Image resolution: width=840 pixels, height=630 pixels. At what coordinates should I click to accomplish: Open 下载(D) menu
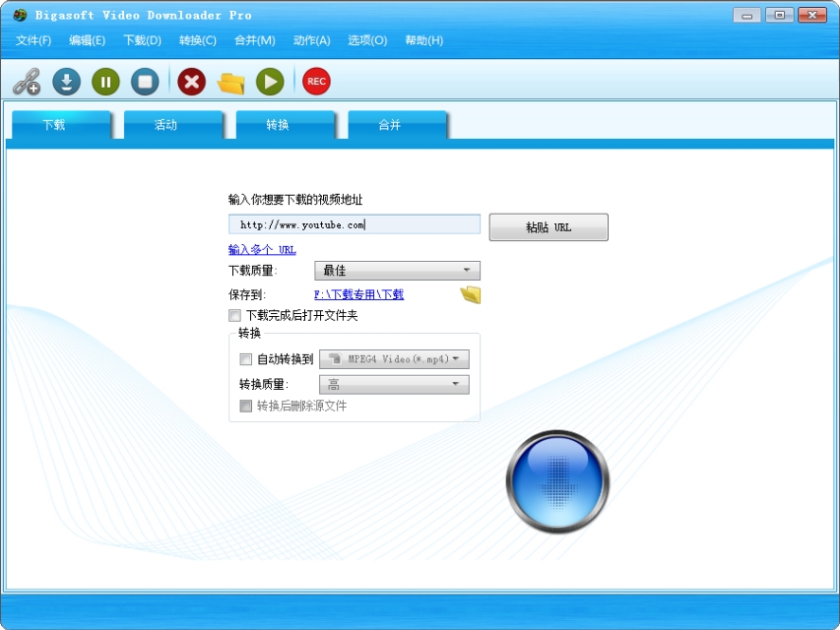142,40
